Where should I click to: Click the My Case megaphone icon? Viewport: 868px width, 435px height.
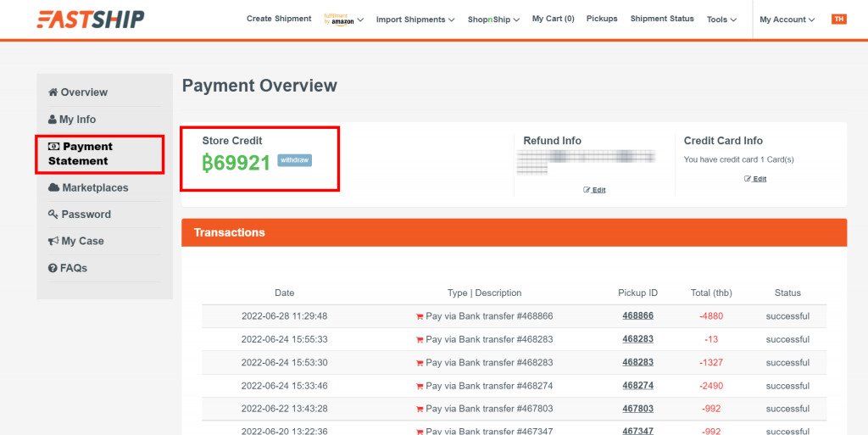coord(53,242)
